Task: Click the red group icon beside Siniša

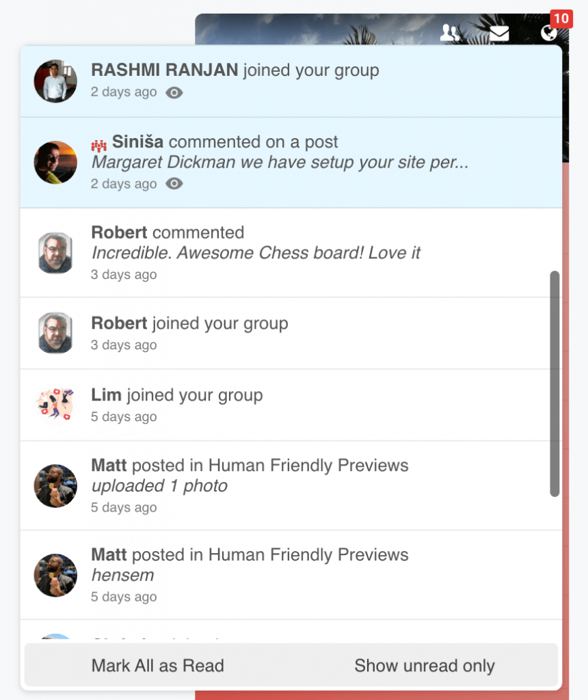Action: tap(98, 145)
